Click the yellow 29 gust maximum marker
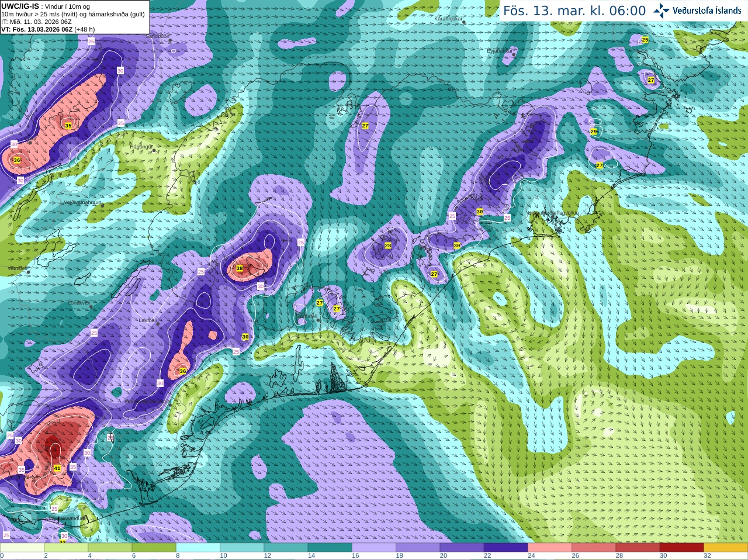Screen dimensions: 748x560 (x=594, y=132)
